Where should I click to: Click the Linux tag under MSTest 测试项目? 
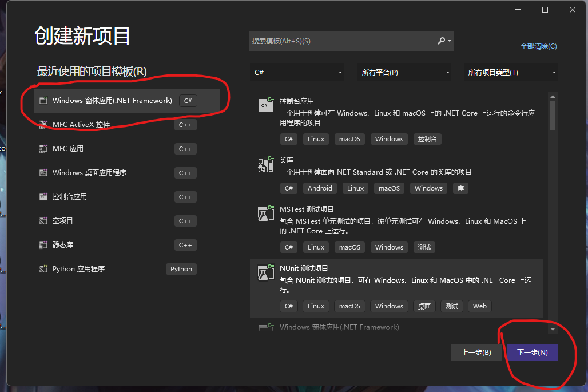(x=316, y=247)
